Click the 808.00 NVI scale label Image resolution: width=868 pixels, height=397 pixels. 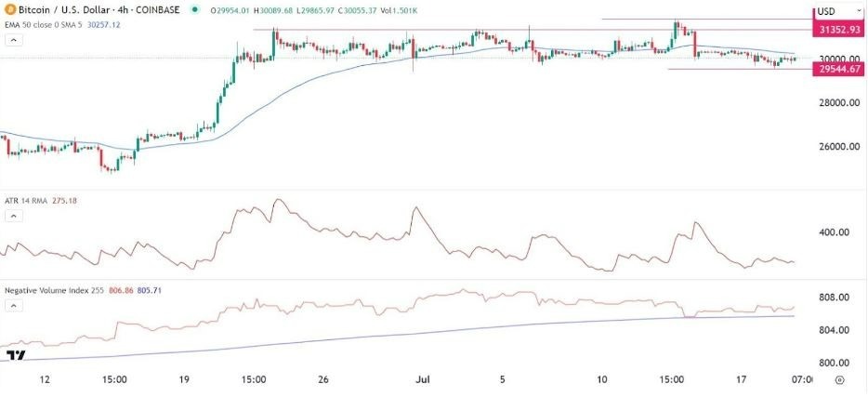coord(835,298)
